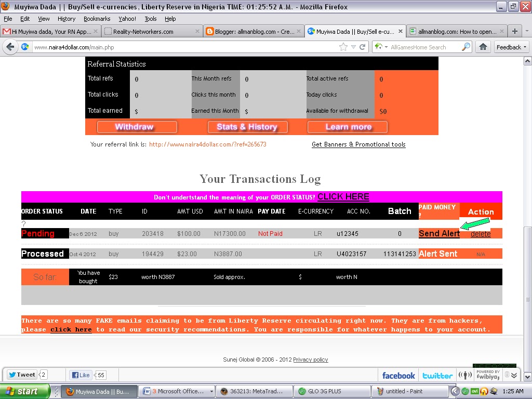Click the orange alert tray icon
The width and height of the screenshot is (532, 399).
484,391
